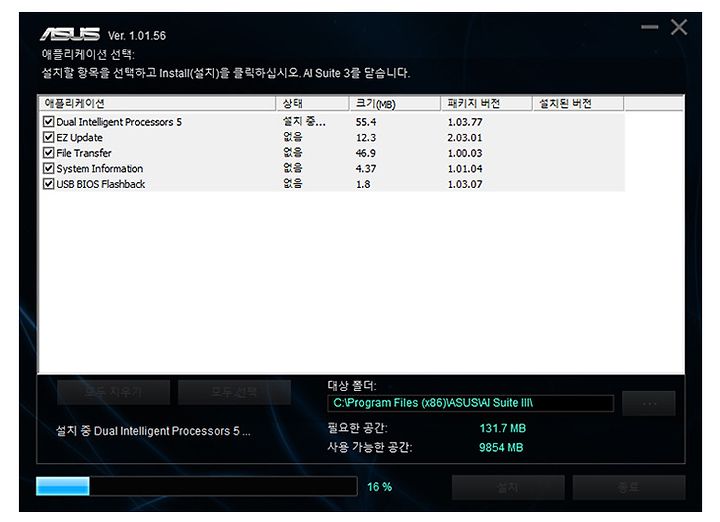Click the 필요한 공간 label

tap(357, 428)
